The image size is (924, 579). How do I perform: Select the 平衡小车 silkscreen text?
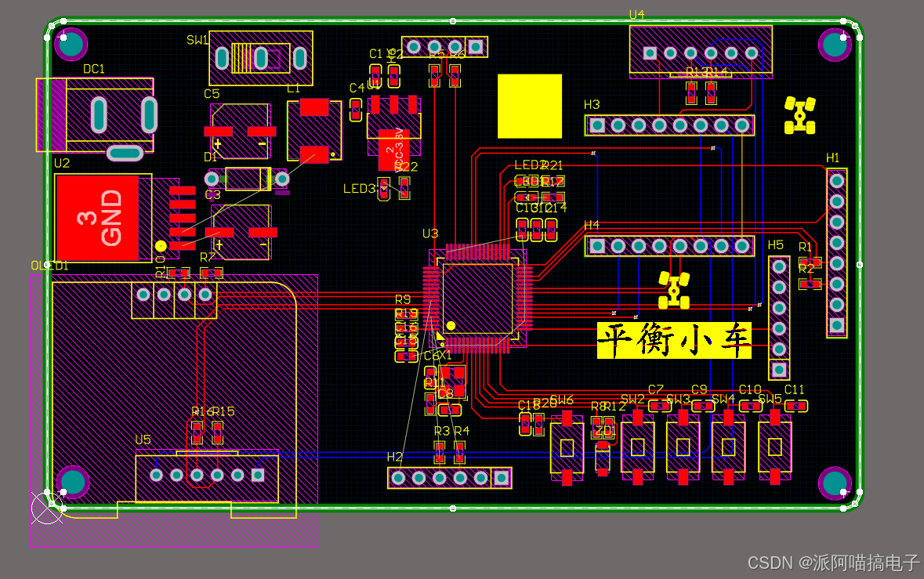(x=674, y=340)
